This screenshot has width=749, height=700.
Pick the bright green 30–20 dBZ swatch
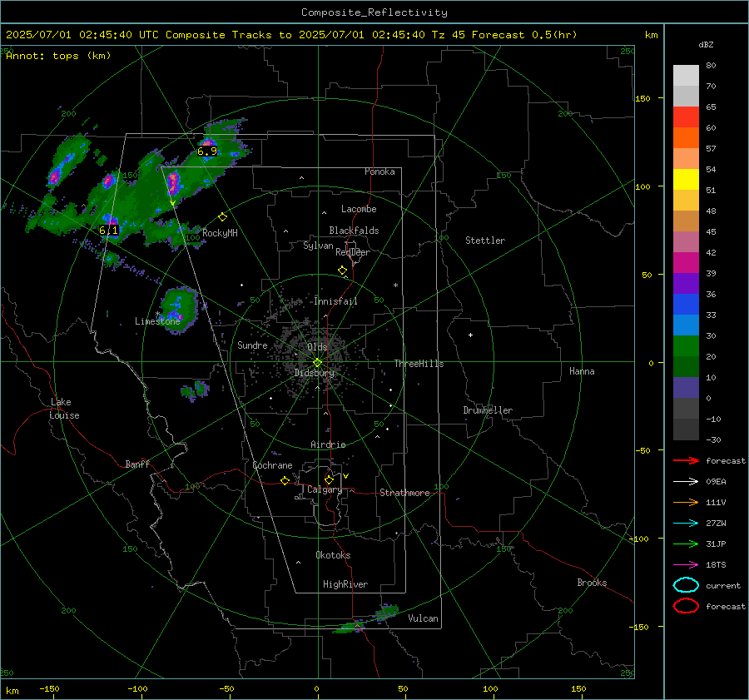point(686,345)
